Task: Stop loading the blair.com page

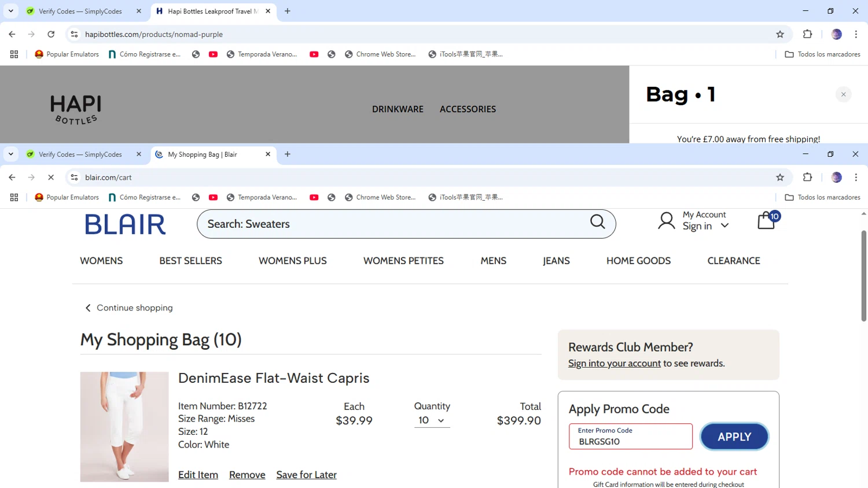Action: point(51,178)
